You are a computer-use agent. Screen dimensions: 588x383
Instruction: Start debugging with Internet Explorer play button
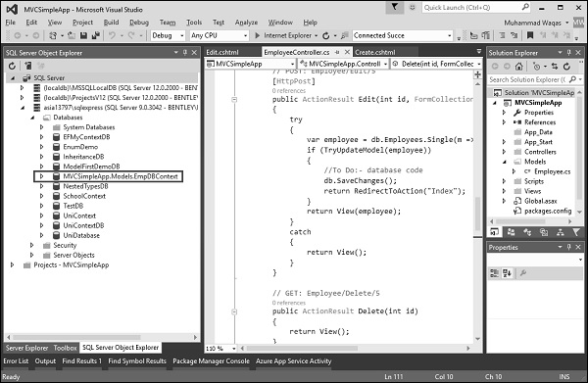pos(257,35)
